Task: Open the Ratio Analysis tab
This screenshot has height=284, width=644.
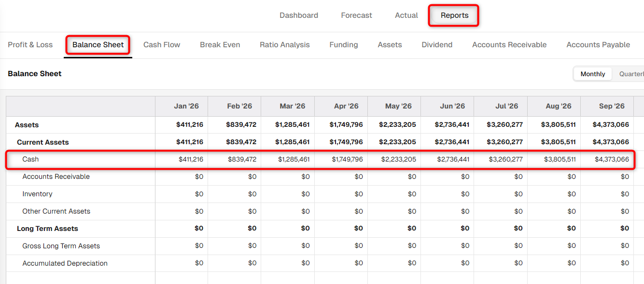Action: click(285, 45)
